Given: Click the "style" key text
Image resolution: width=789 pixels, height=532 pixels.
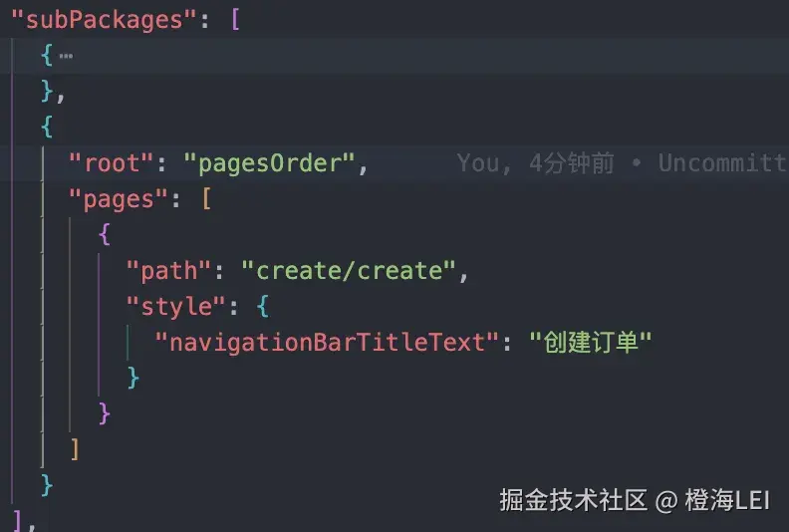Looking at the screenshot, I should click(x=175, y=307).
